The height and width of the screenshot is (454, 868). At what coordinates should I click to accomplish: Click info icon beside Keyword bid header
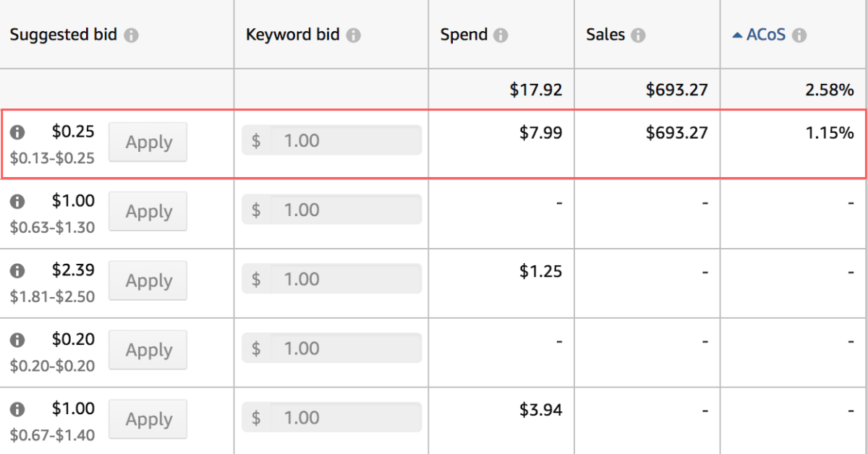pyautogui.click(x=353, y=35)
